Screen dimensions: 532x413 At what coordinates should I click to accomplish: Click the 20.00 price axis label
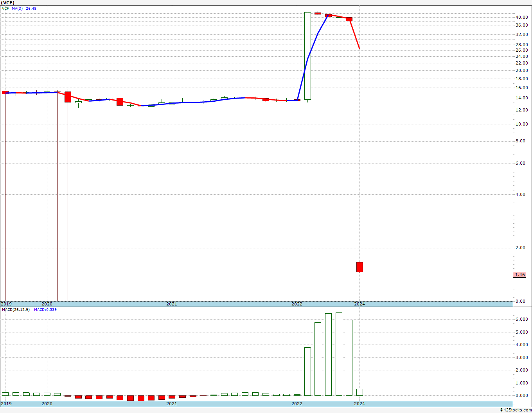[x=521, y=71]
